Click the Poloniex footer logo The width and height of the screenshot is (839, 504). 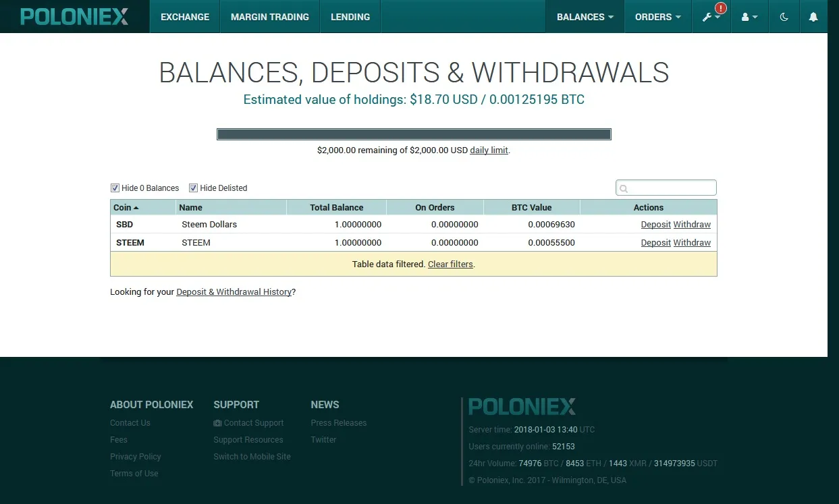point(522,406)
